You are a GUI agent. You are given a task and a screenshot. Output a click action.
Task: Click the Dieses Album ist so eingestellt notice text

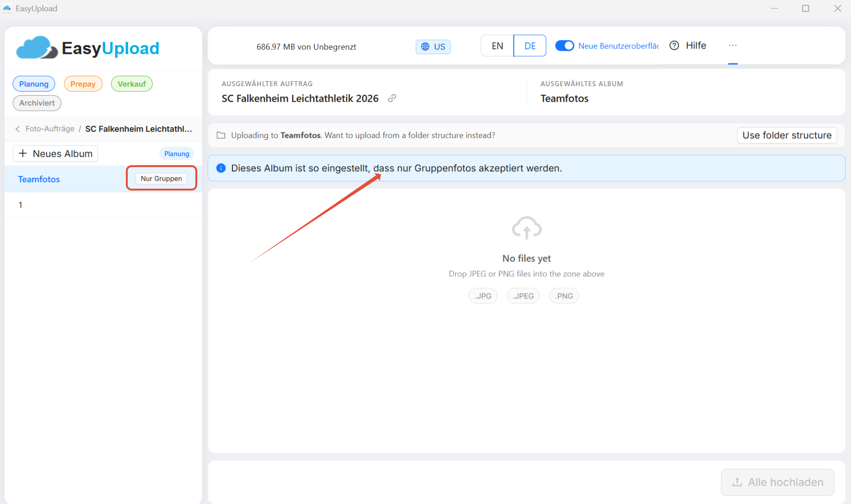click(x=396, y=168)
